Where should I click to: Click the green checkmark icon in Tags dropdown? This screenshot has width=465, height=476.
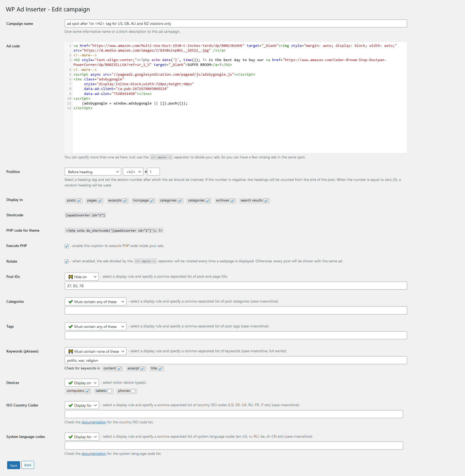pyautogui.click(x=71, y=327)
